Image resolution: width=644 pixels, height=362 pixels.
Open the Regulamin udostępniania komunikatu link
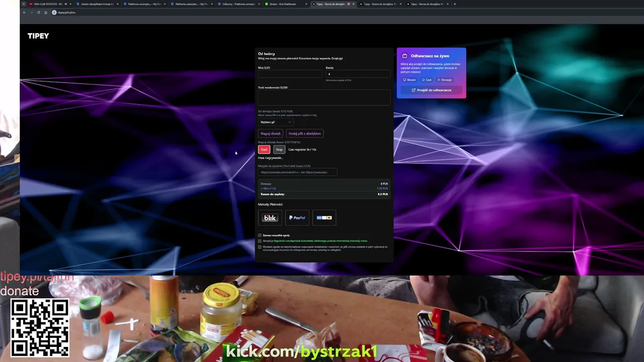pos(320,241)
